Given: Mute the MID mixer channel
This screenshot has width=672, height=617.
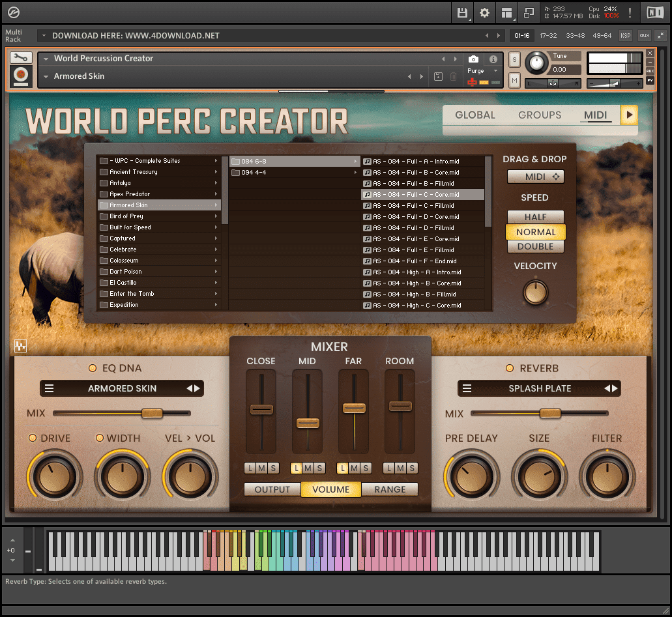Looking at the screenshot, I should pyautogui.click(x=308, y=468).
